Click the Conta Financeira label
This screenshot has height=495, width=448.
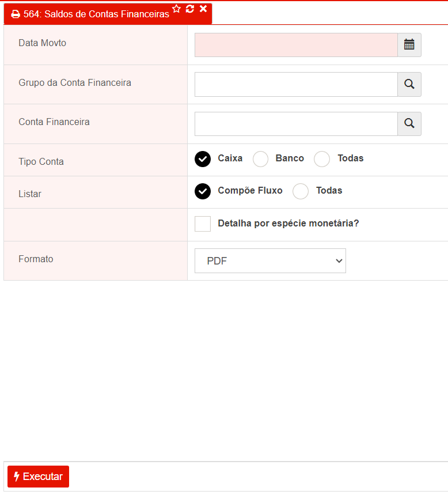[54, 122]
